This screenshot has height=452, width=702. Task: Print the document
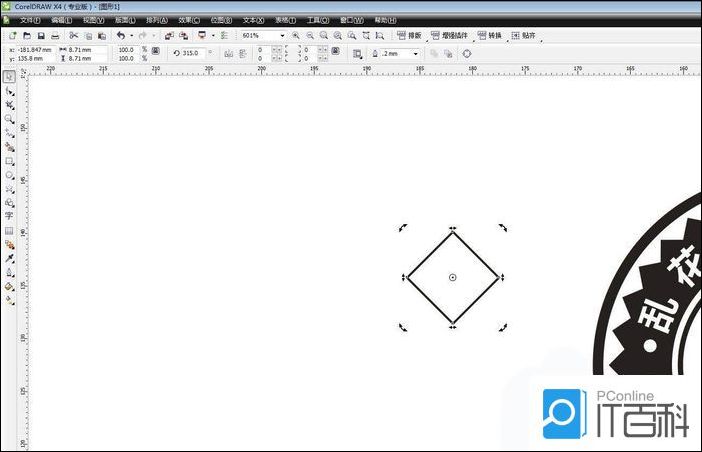(x=55, y=35)
